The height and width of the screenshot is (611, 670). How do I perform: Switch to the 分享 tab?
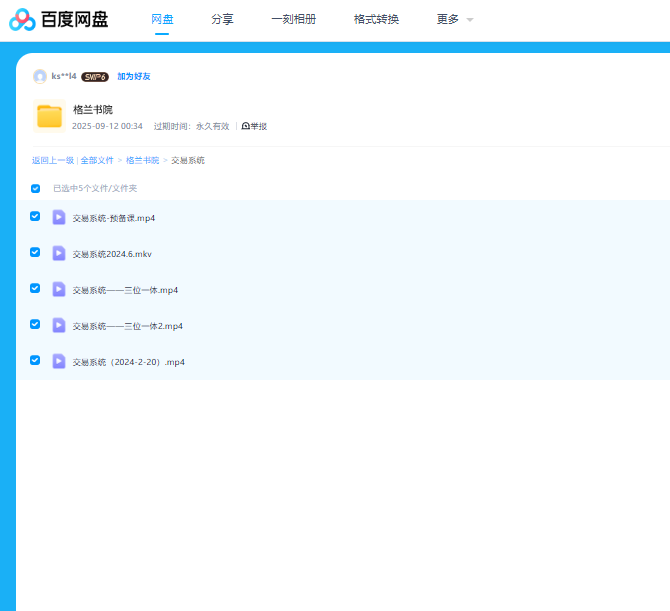point(222,19)
